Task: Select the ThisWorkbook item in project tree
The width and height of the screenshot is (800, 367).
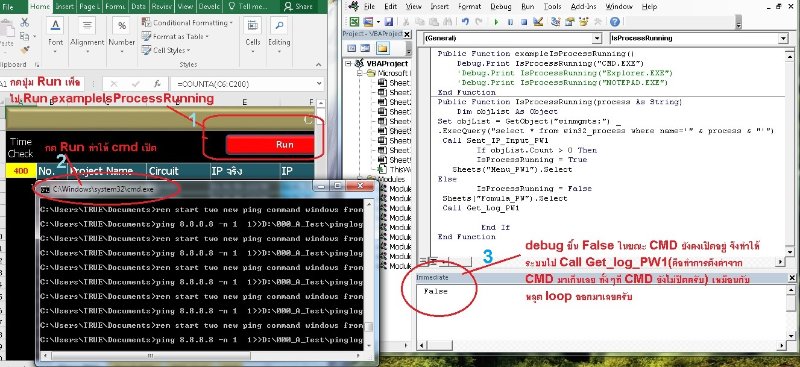Action: click(x=395, y=169)
